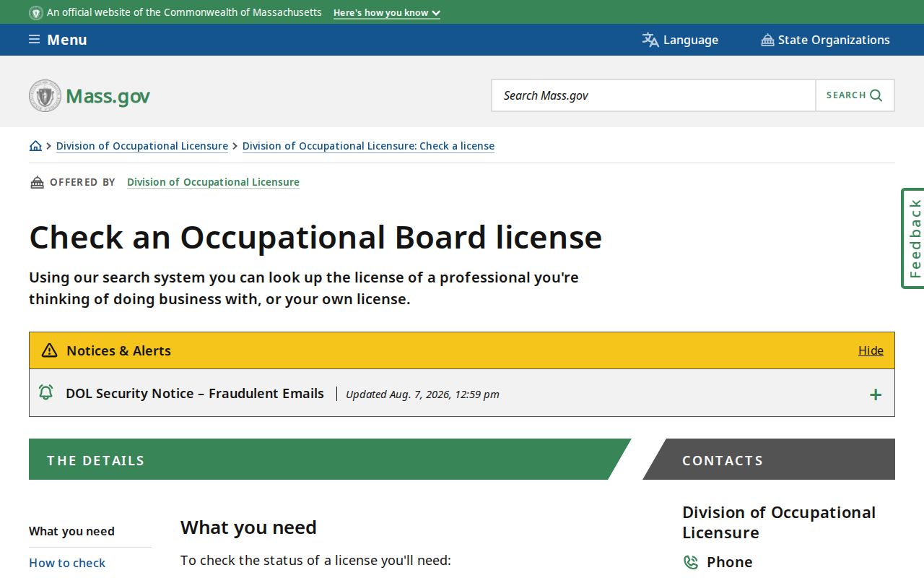Click the DOL Security Notice – Fraudulent Emails title
Viewport: 924px width, 578px height.
195,393
